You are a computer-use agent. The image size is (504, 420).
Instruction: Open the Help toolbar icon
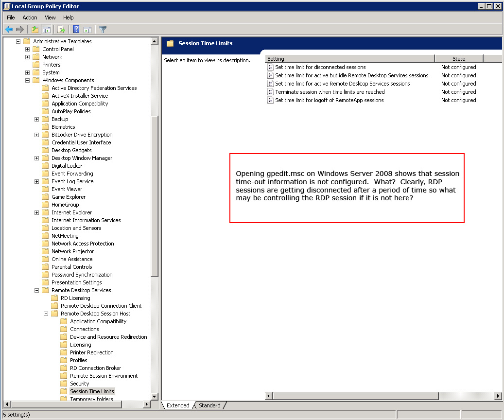[x=76, y=30]
